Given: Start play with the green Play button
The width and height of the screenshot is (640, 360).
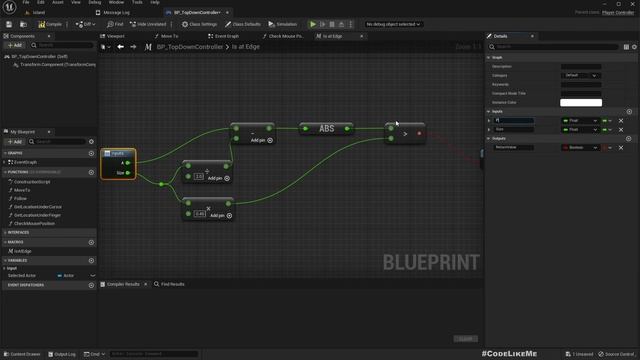Looking at the screenshot, I should pos(313,24).
